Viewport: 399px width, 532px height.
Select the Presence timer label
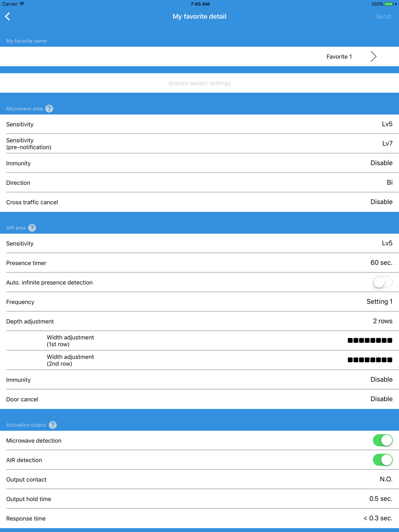(x=26, y=263)
